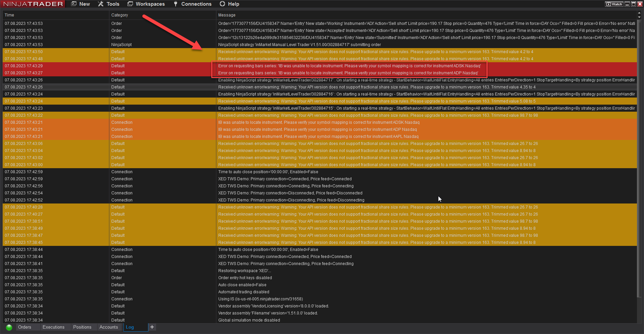Click the timestamp 07.08.2023 17:43:06
644x334 pixels.
click(x=24, y=144)
